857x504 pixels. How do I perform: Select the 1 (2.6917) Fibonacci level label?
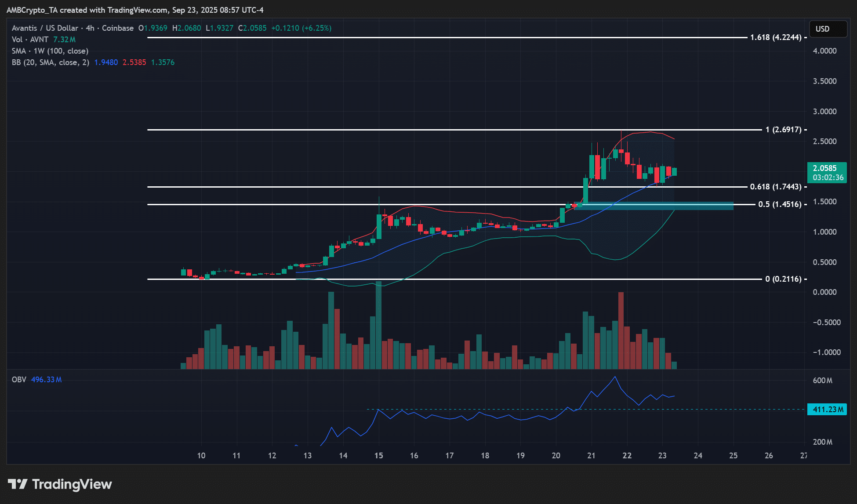[x=783, y=130]
